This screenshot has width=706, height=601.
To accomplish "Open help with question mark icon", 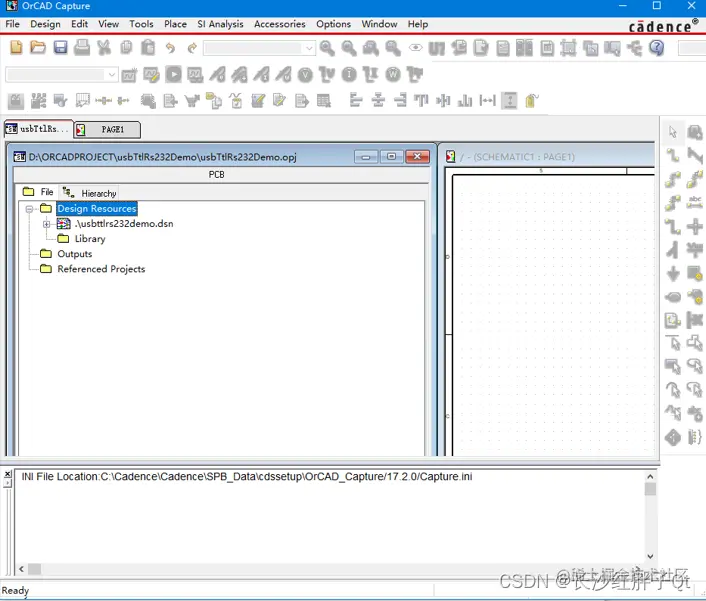I will [x=657, y=47].
